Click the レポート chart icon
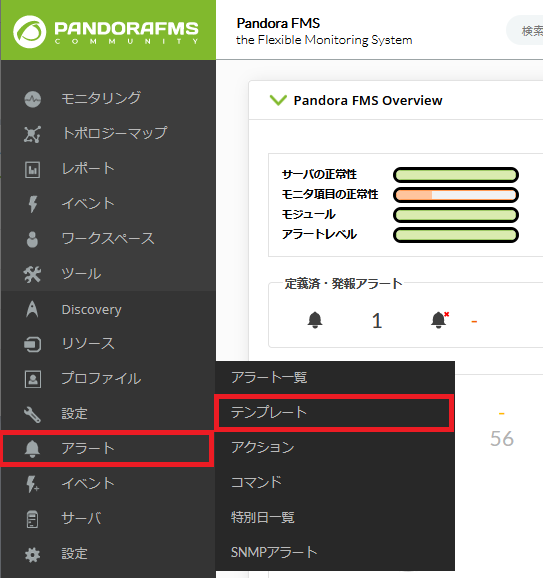Image resolution: width=543 pixels, height=578 pixels. [32, 170]
